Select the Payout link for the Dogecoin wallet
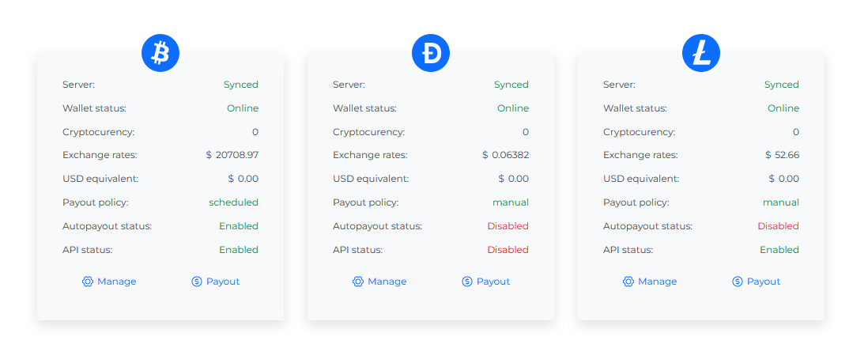 pyautogui.click(x=493, y=282)
